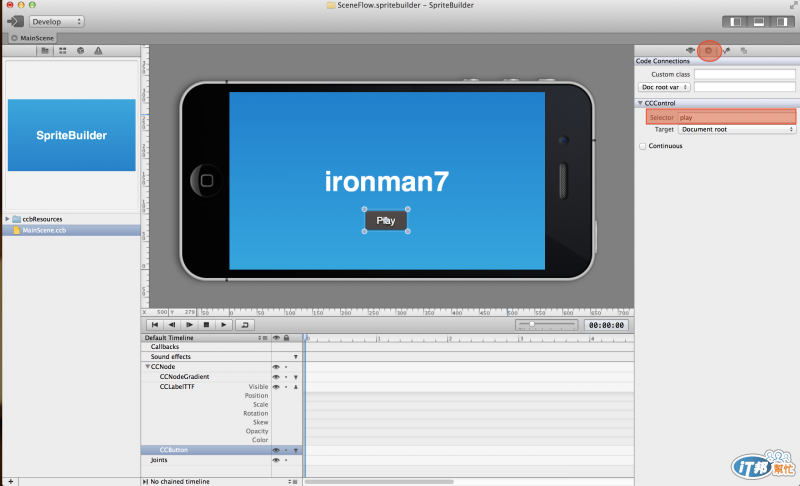
Task: Click the timeline ruler at marker 2
Action: tap(449, 338)
